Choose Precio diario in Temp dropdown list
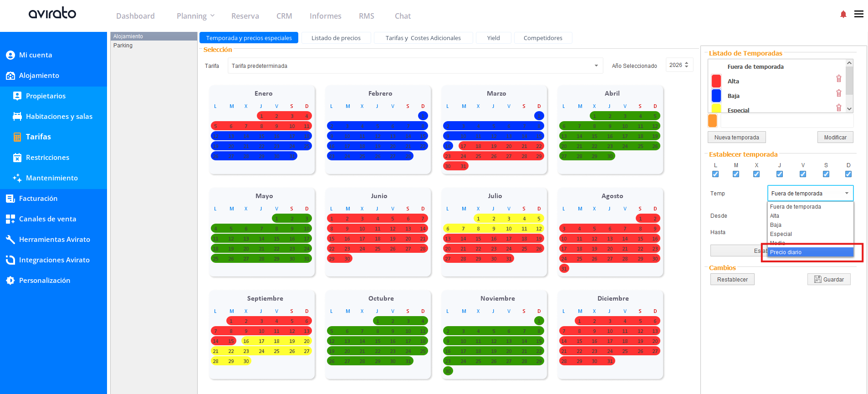This screenshot has width=868, height=394. click(810, 252)
